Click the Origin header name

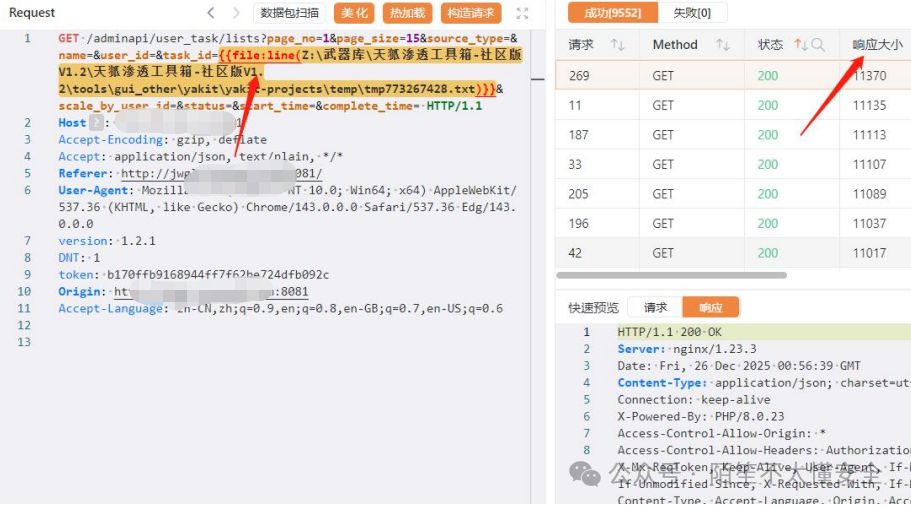point(79,291)
